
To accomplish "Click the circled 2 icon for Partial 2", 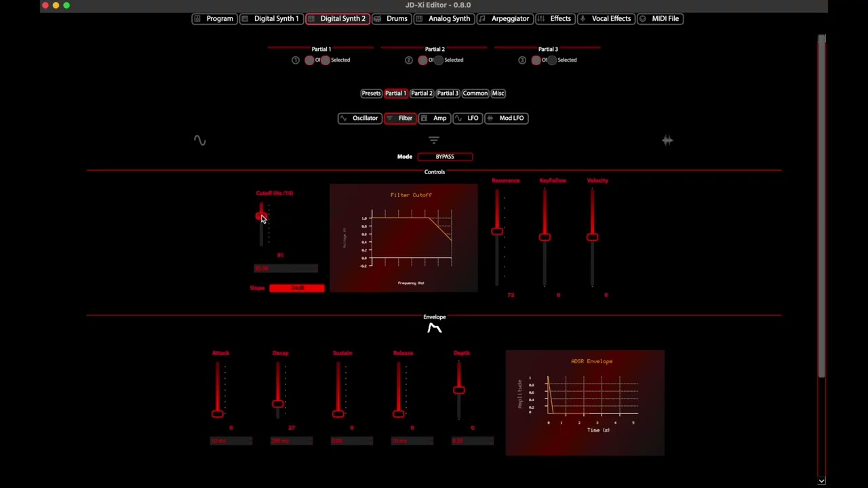I will tap(409, 60).
